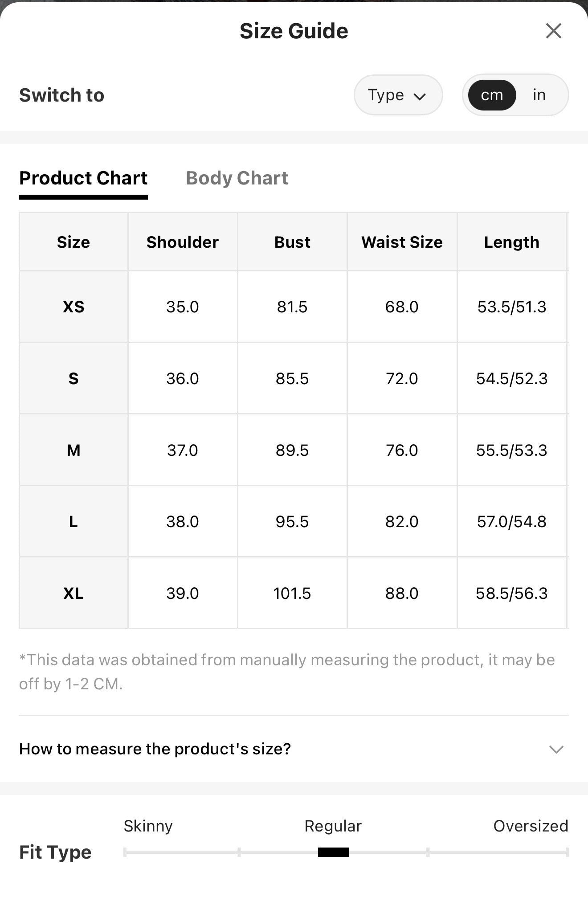Click the Type dropdown arrow icon

click(420, 96)
